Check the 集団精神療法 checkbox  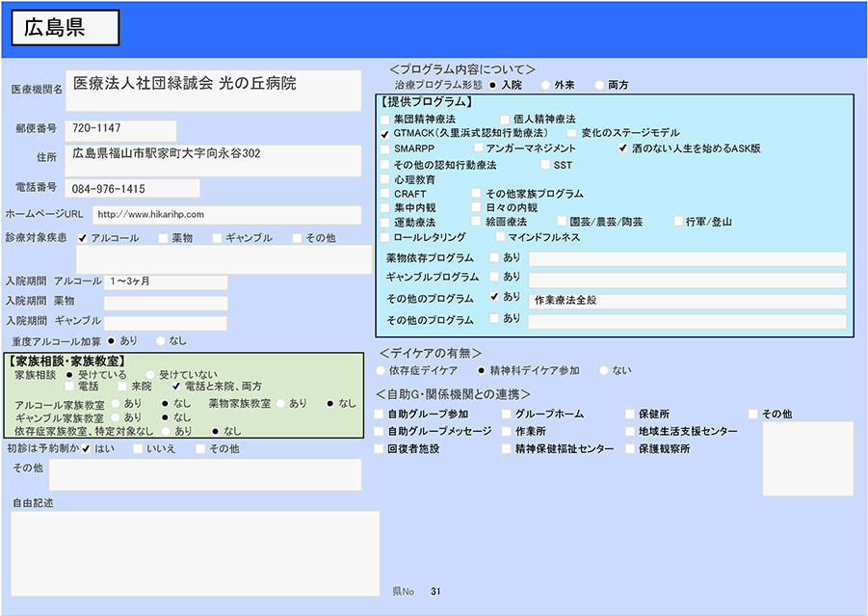[385, 119]
